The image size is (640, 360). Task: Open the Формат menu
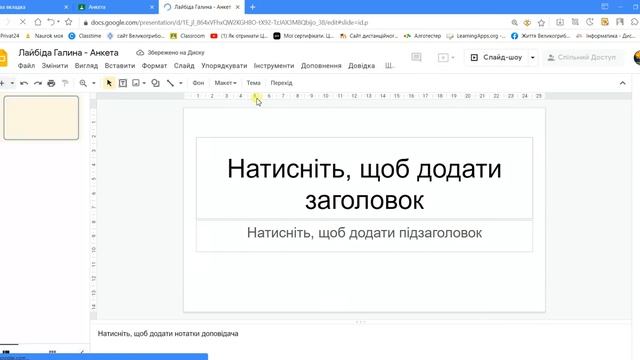pos(154,66)
